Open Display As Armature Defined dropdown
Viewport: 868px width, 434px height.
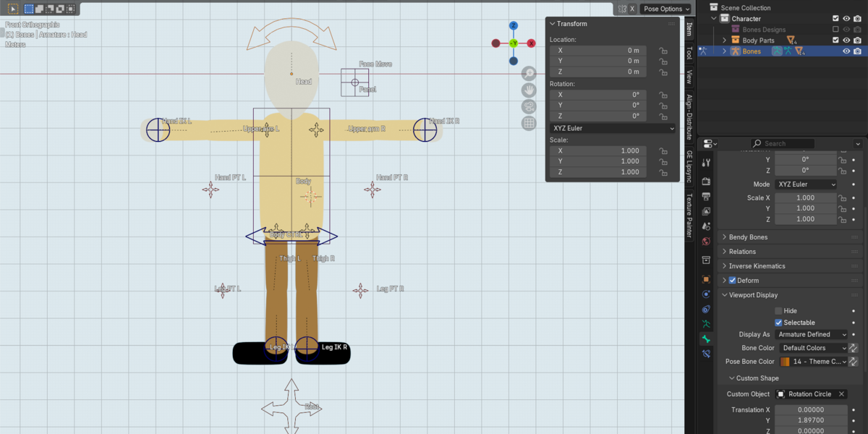[x=811, y=335]
